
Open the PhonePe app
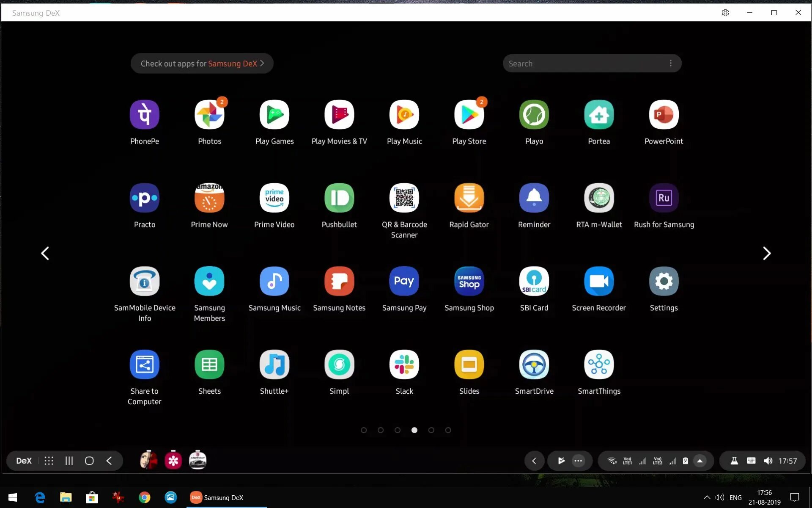(144, 115)
